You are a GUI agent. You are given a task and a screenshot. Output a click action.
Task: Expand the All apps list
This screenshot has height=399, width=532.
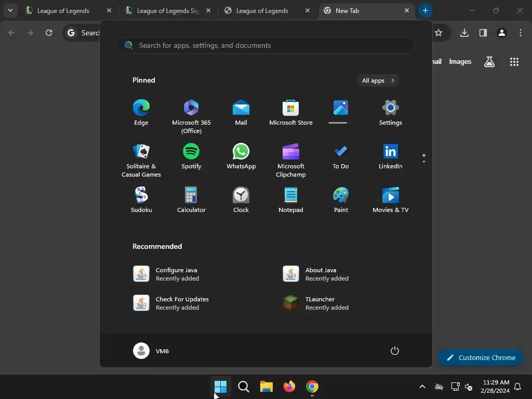(x=378, y=81)
